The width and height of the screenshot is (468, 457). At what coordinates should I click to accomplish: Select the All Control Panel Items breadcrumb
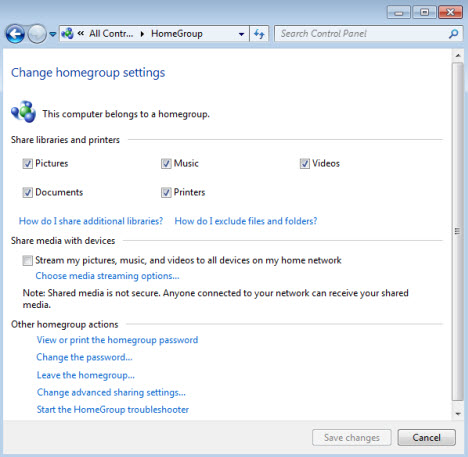tap(111, 34)
